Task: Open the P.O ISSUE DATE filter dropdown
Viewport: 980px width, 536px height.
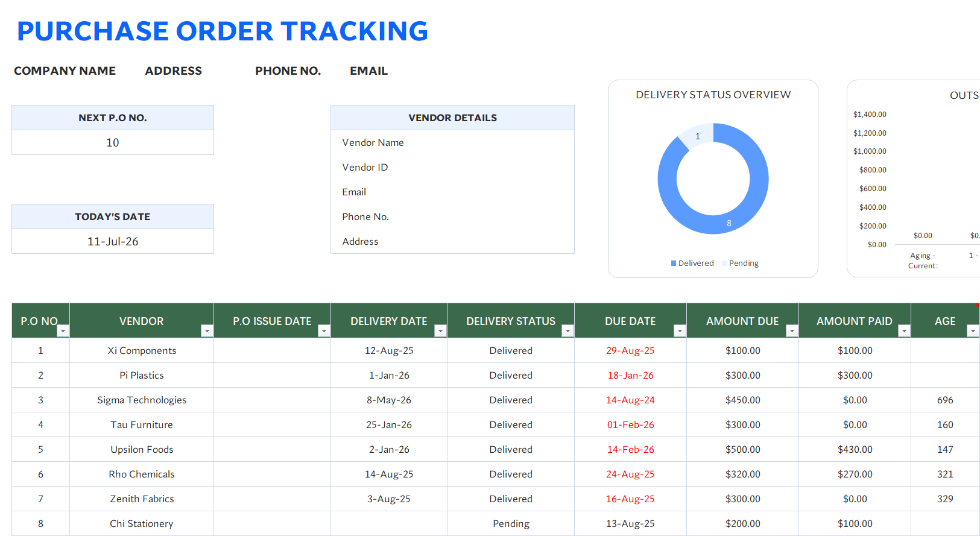Action: pos(324,330)
